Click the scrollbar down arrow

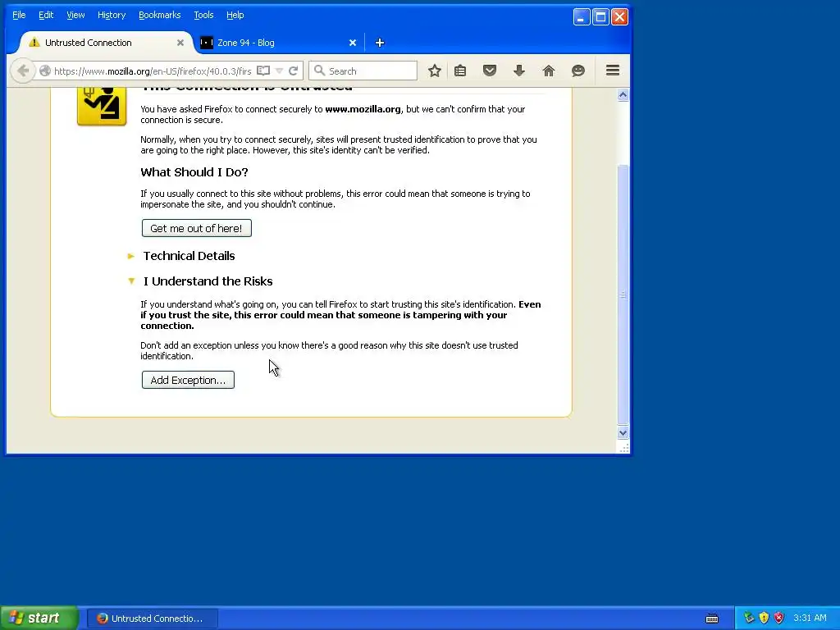point(623,433)
